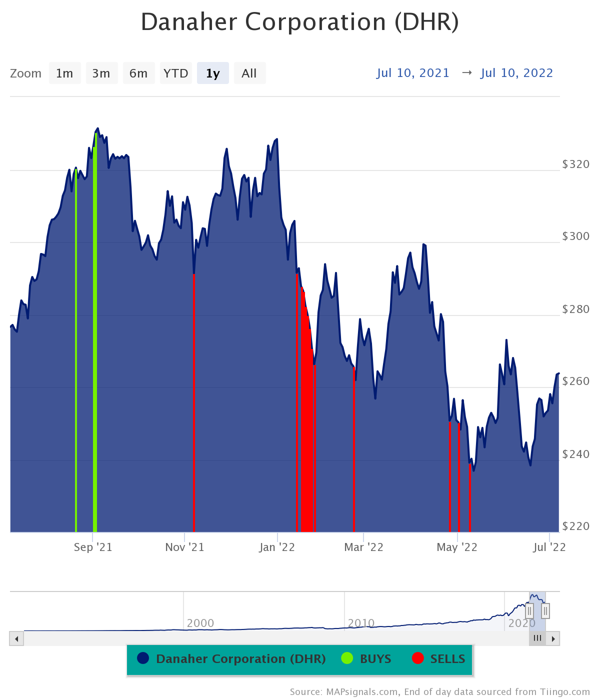
Task: Select the 1m zoom button
Action: coord(64,73)
